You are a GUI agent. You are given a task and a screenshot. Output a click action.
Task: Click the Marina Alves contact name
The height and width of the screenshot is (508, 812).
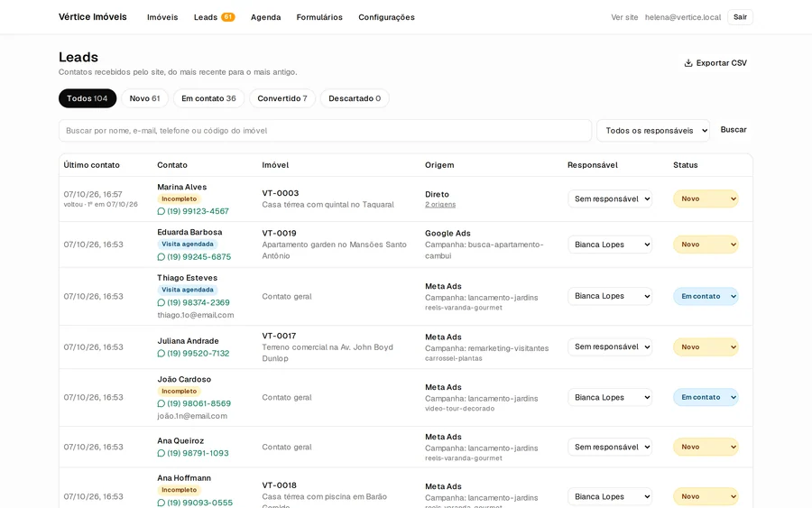click(x=181, y=187)
